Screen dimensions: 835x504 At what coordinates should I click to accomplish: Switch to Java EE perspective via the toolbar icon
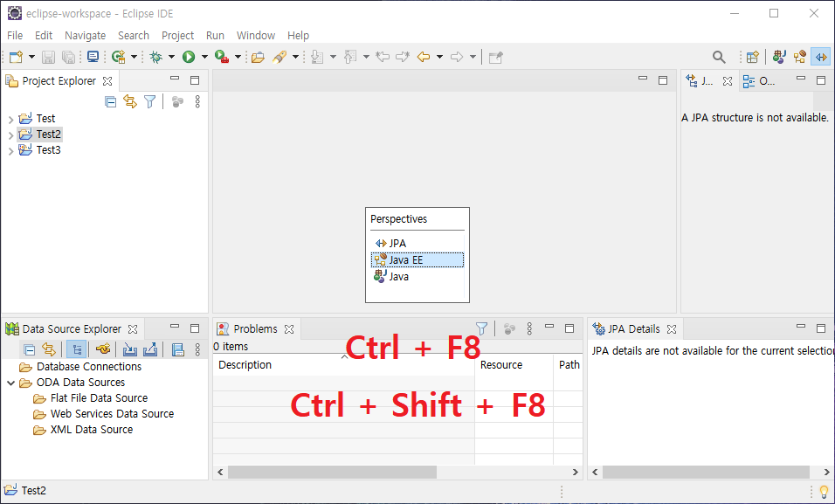click(800, 57)
